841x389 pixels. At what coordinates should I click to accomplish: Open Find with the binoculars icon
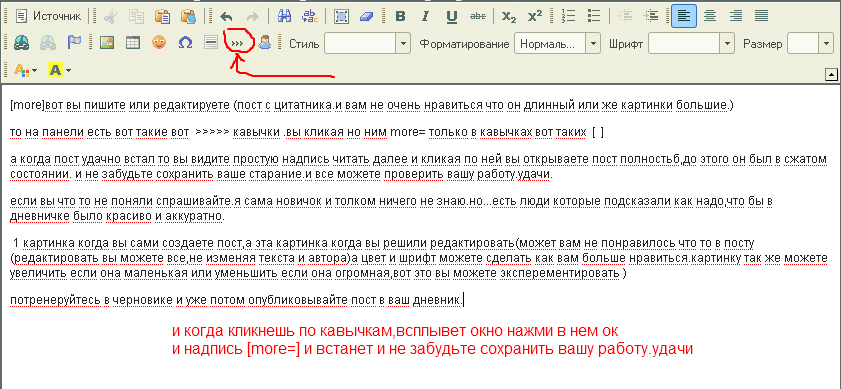(284, 16)
